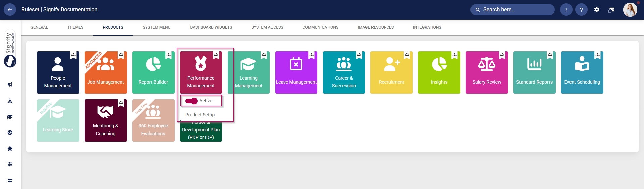Open the Report Builder product tile
The image size is (644, 189).
(x=153, y=73)
